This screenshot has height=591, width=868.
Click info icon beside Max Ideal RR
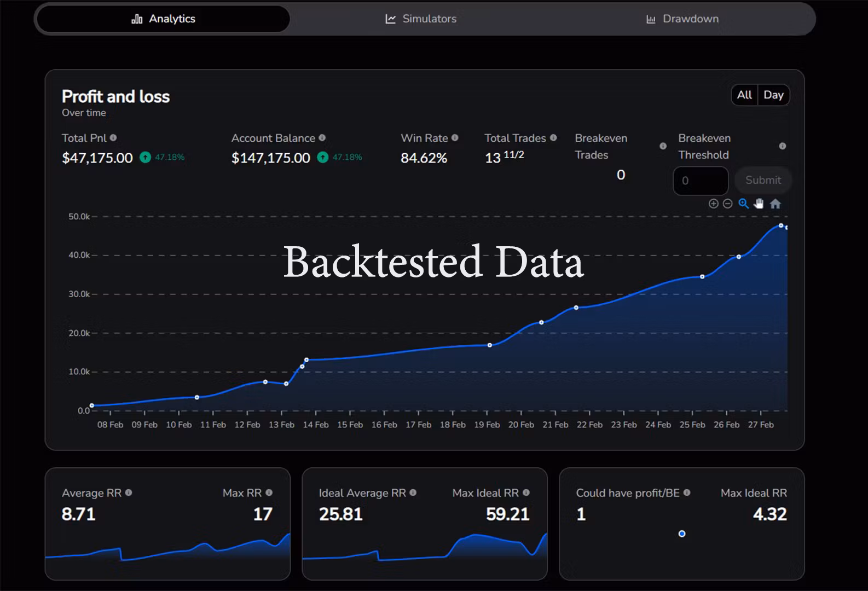click(526, 493)
